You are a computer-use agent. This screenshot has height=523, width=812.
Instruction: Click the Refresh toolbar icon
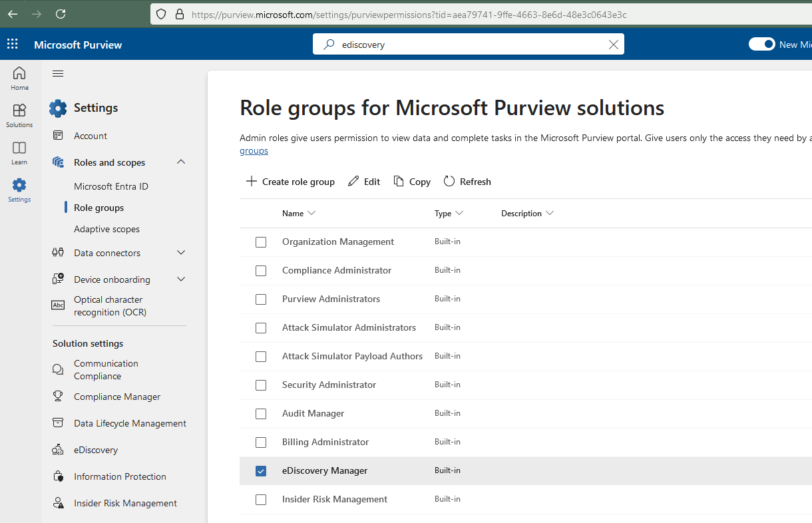pyautogui.click(x=449, y=182)
